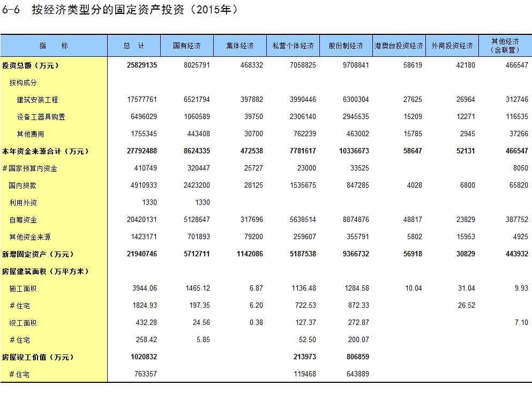Click the 国有经济 column header

pyautogui.click(x=186, y=46)
